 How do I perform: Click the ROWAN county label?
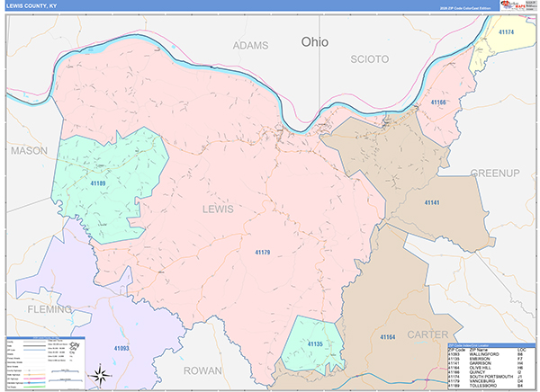202,370
